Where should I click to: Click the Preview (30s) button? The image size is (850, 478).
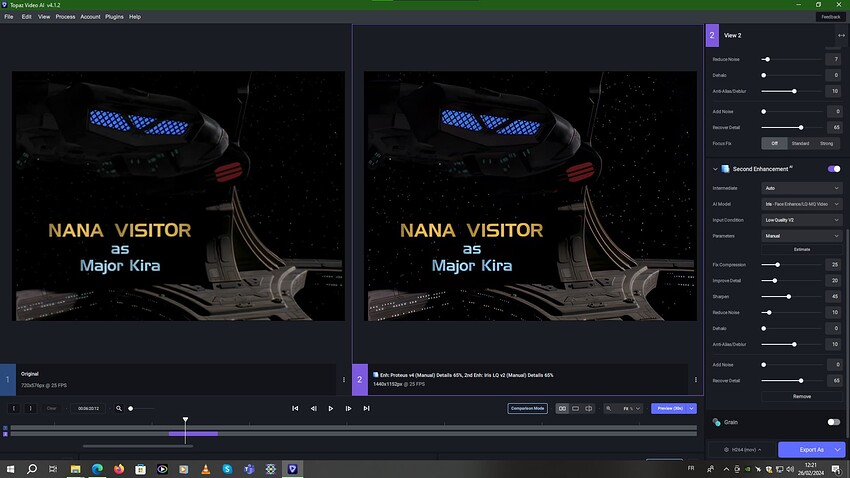[x=669, y=408]
